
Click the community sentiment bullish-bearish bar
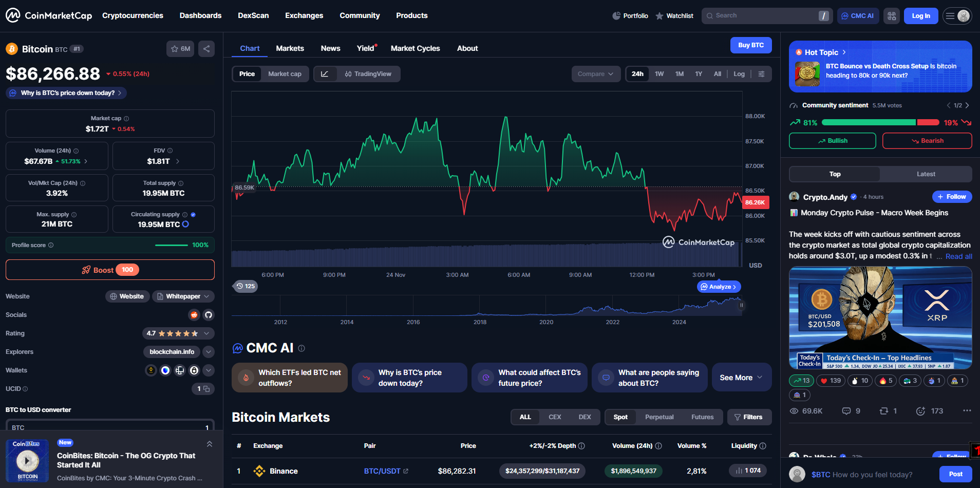click(881, 122)
